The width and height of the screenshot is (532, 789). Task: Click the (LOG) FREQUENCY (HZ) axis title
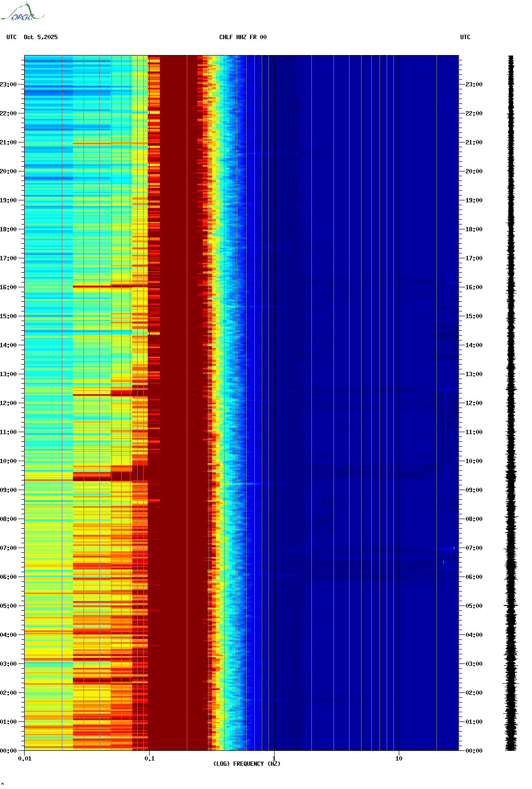click(247, 764)
